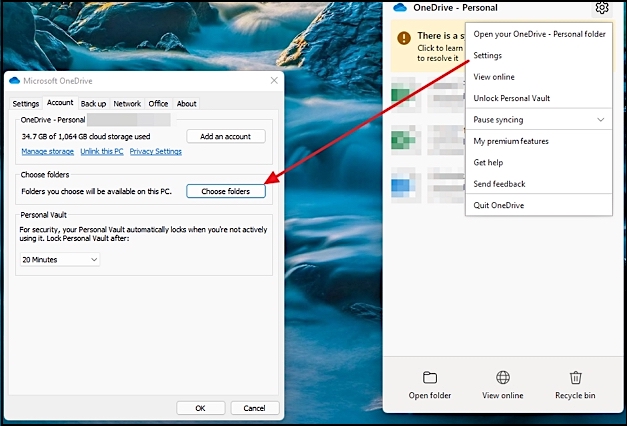This screenshot has width=627, height=426.
Task: Select Quit OneDrive from the menu
Action: 499,205
